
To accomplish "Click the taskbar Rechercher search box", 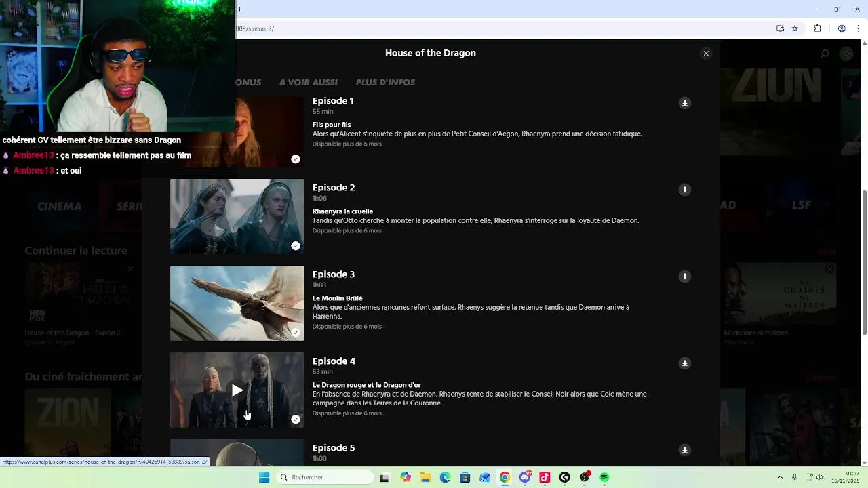I will [325, 477].
